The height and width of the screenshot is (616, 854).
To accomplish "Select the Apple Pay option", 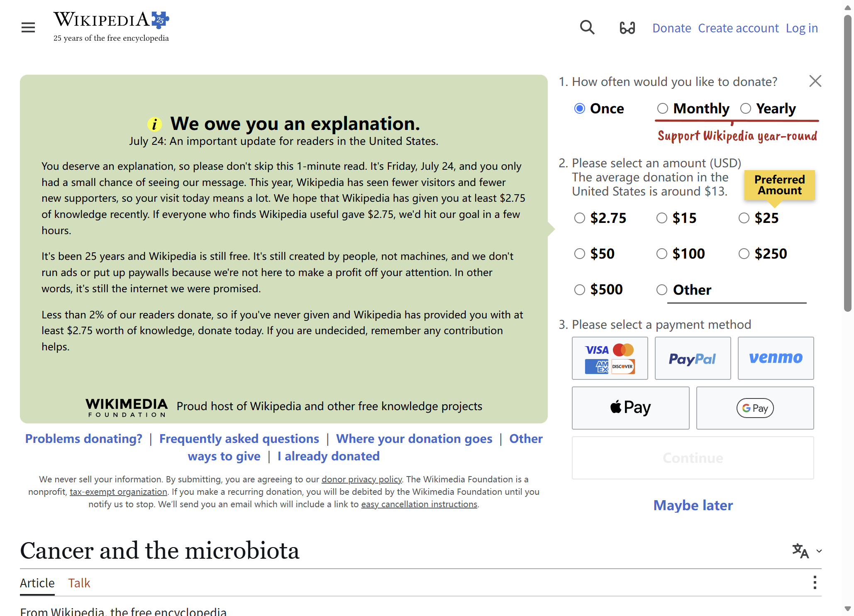I will (630, 408).
